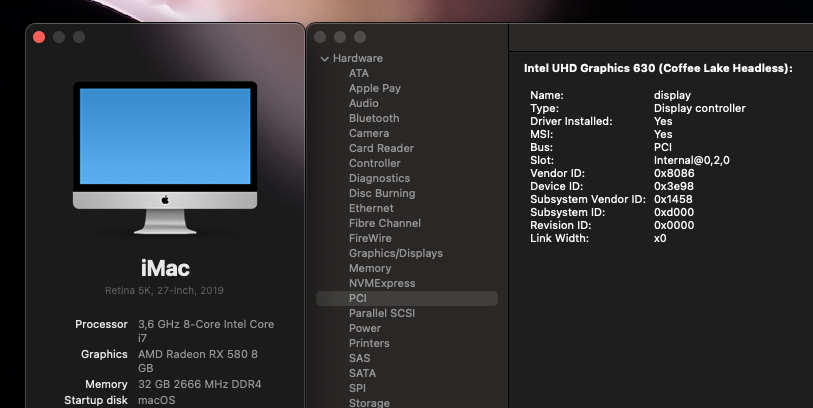Click the Device ID value 0x3e98
Screen dimensions: 813x408
coord(674,187)
